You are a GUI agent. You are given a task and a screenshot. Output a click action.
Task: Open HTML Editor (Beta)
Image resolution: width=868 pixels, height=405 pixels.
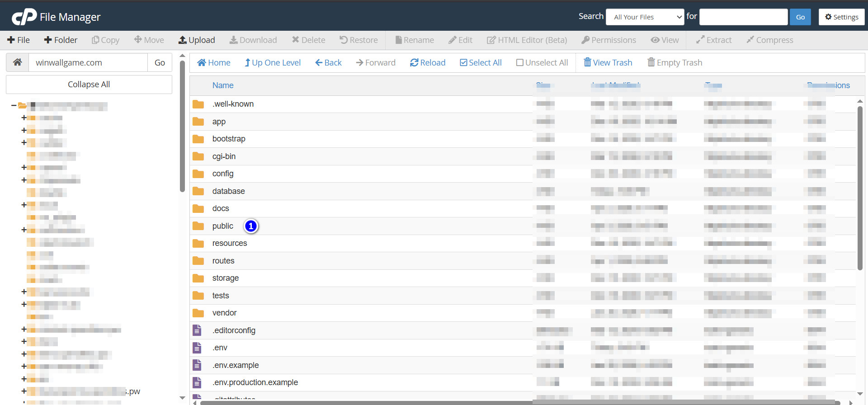(x=527, y=40)
